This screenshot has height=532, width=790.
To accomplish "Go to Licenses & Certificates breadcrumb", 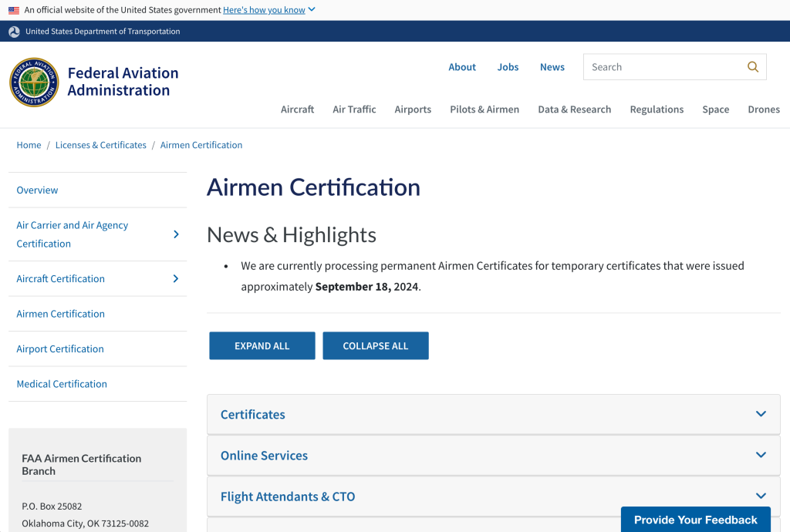I will coord(100,145).
